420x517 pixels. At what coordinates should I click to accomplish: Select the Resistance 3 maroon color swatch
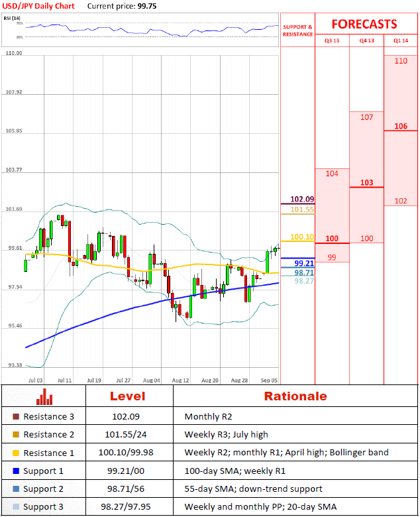pos(16,417)
